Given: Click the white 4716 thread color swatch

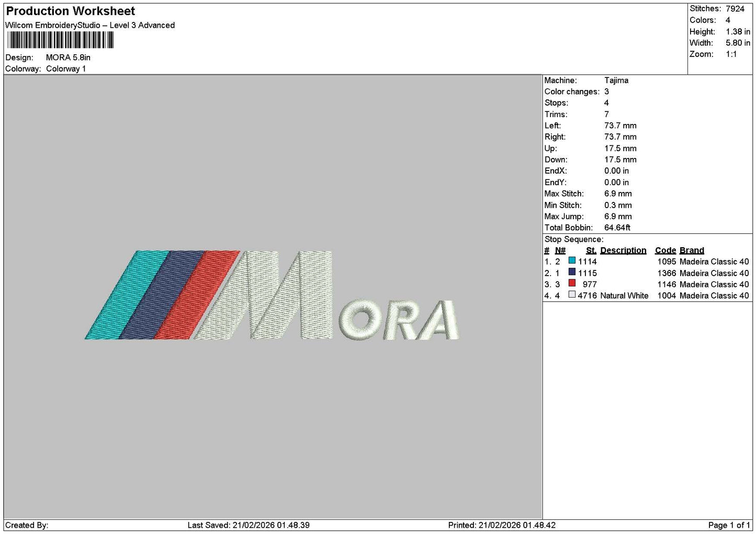Looking at the screenshot, I should click(572, 295).
